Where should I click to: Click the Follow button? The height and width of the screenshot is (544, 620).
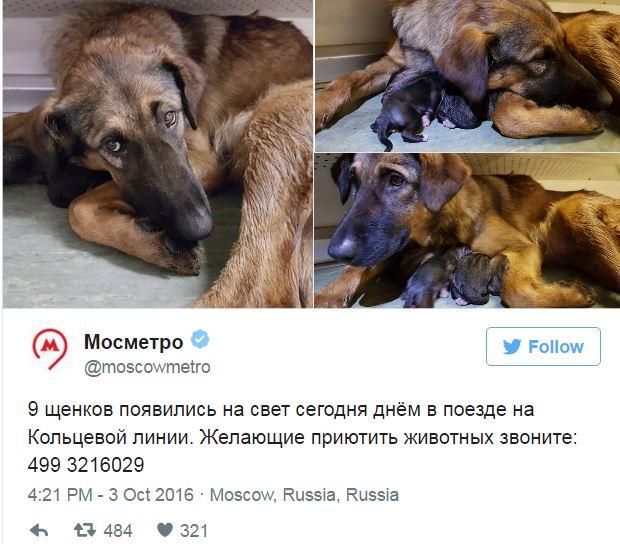tap(543, 346)
